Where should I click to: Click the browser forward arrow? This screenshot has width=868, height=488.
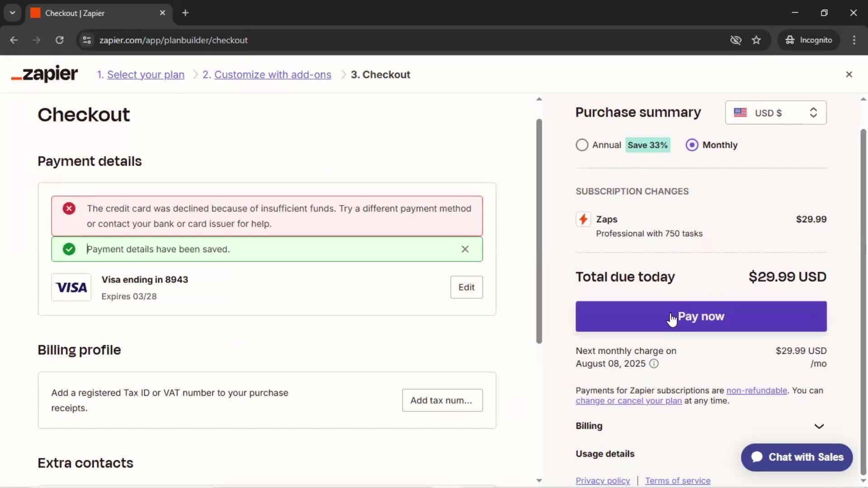point(37,40)
